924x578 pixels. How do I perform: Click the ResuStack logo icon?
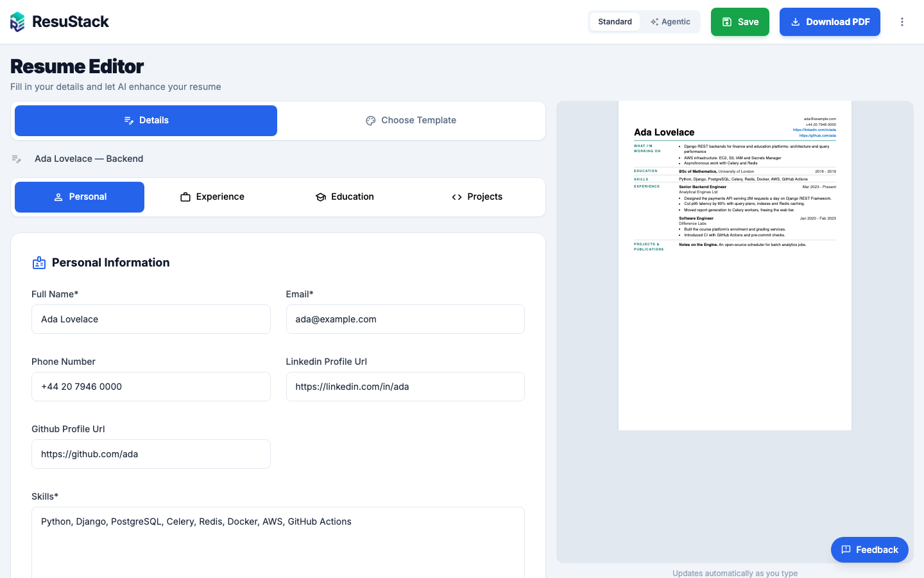click(17, 22)
